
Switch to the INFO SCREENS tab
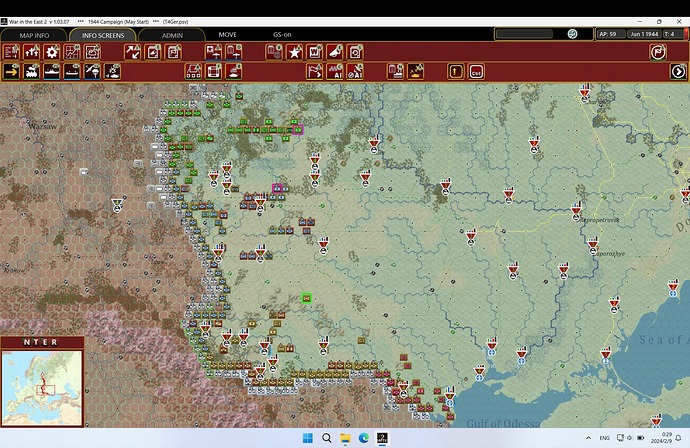click(103, 35)
